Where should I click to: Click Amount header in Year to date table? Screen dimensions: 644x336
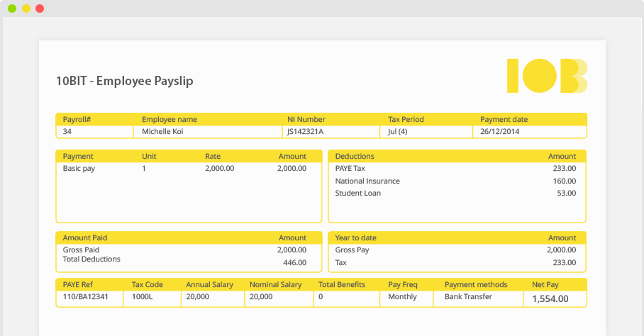tap(562, 237)
